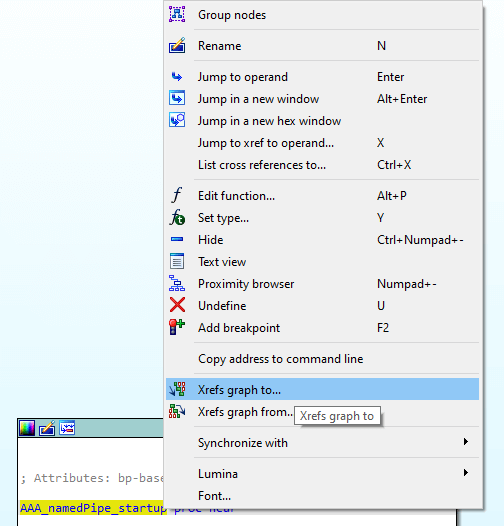Choose Copy address to command line
This screenshot has width=504, height=526.
click(322, 359)
